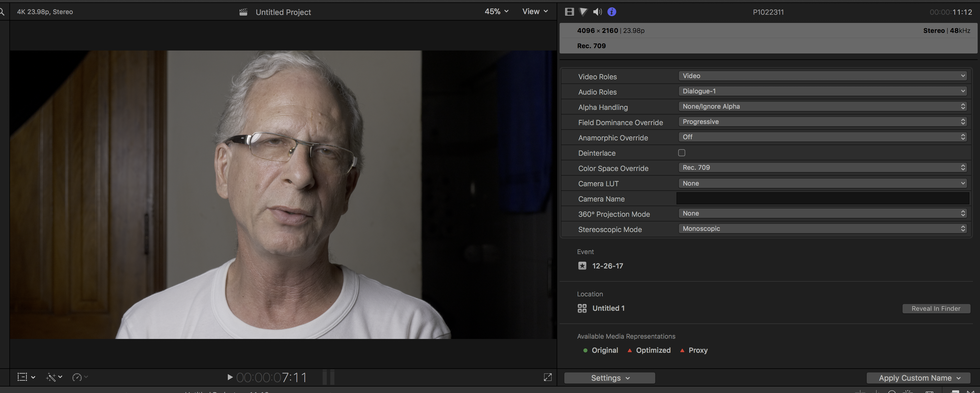Click the Camera Name text field

(x=823, y=199)
